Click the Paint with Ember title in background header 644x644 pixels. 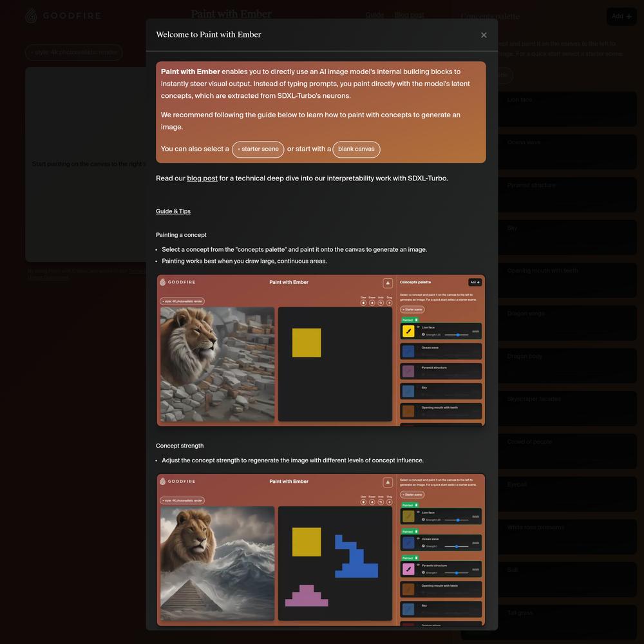tap(231, 14)
